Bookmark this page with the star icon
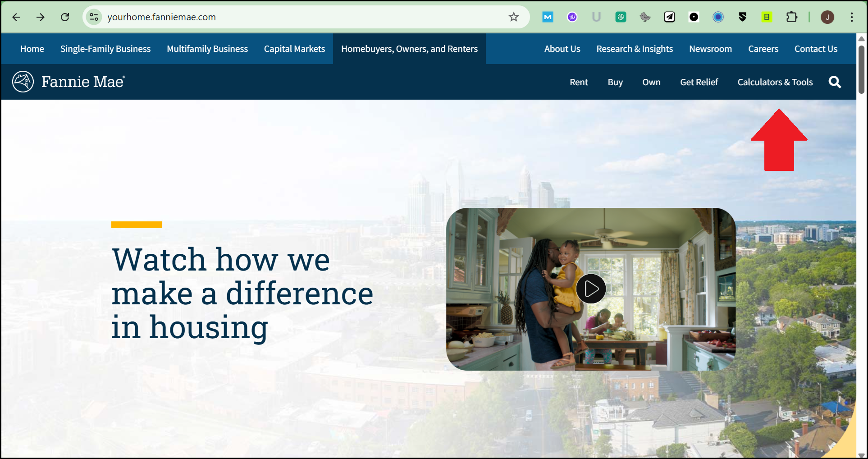 tap(514, 17)
